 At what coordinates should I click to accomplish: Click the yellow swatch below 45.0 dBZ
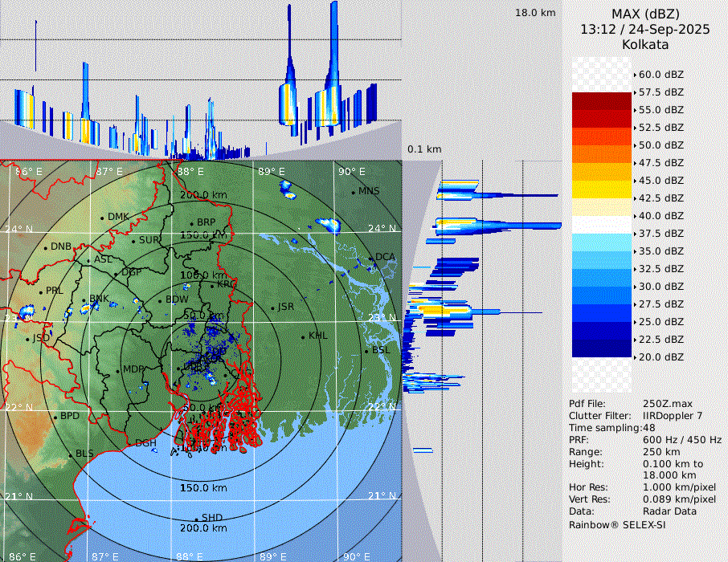(x=602, y=189)
